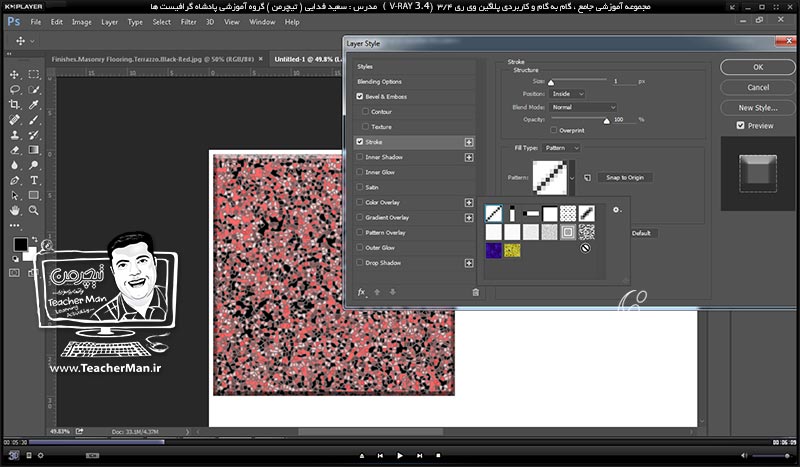Select the Crop tool
The height and width of the screenshot is (467, 800).
pyautogui.click(x=14, y=105)
